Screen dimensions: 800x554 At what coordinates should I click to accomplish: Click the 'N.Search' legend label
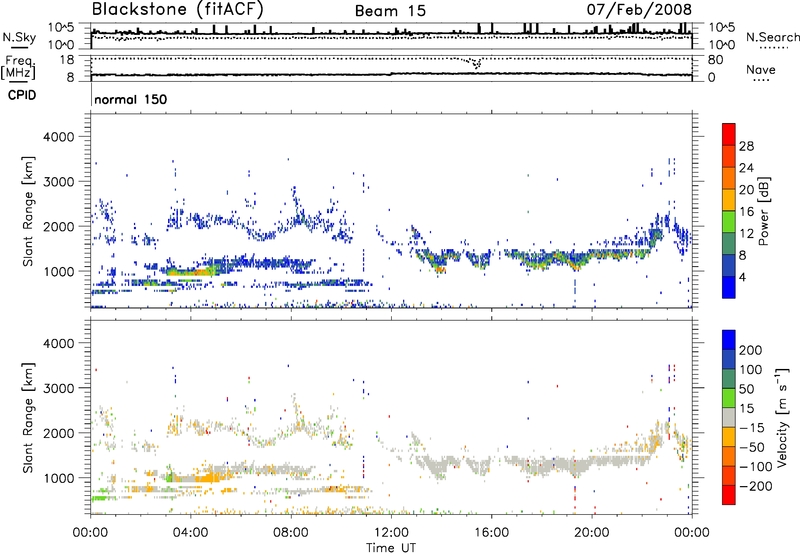click(772, 37)
